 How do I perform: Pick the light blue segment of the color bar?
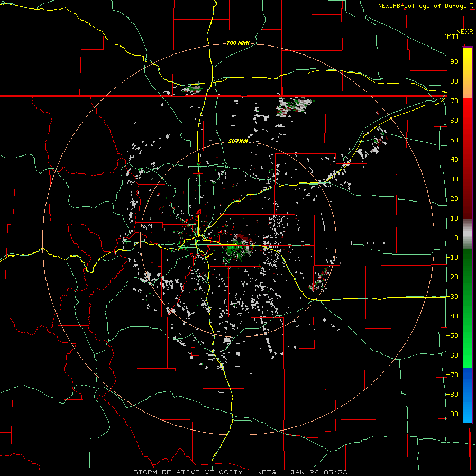(x=467, y=413)
